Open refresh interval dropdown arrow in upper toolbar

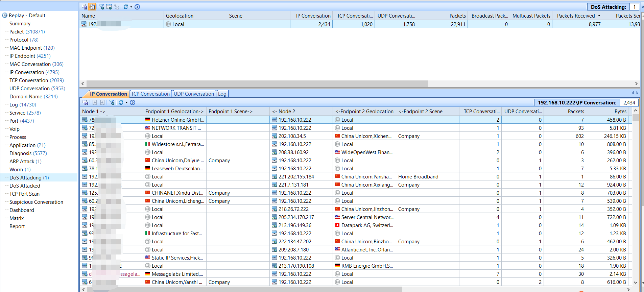[x=131, y=7]
